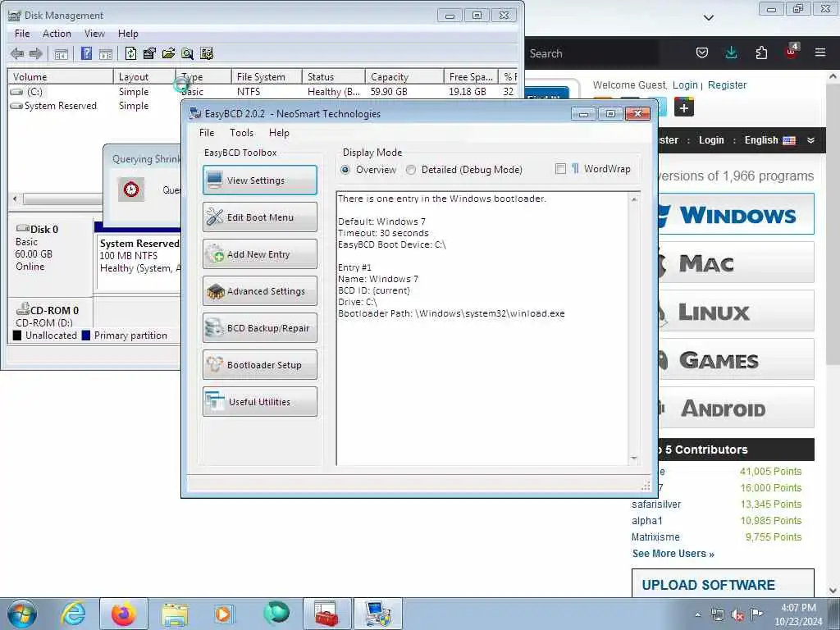Open Mac software category on website
Screen dimensions: 840x630
tap(736, 262)
